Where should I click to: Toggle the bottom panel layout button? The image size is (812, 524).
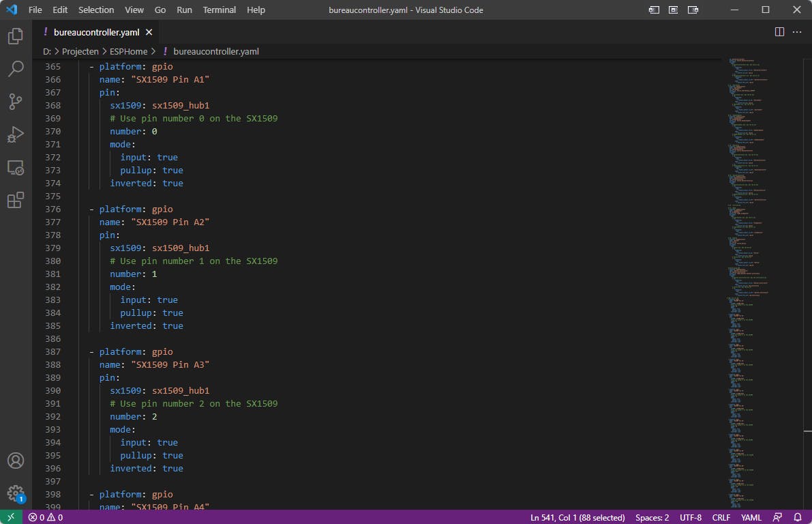tap(674, 10)
